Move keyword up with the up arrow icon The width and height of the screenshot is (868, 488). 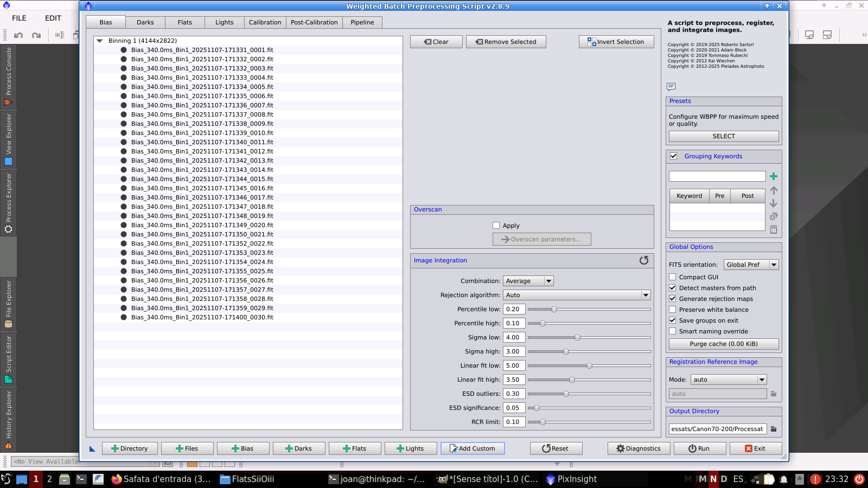[774, 190]
